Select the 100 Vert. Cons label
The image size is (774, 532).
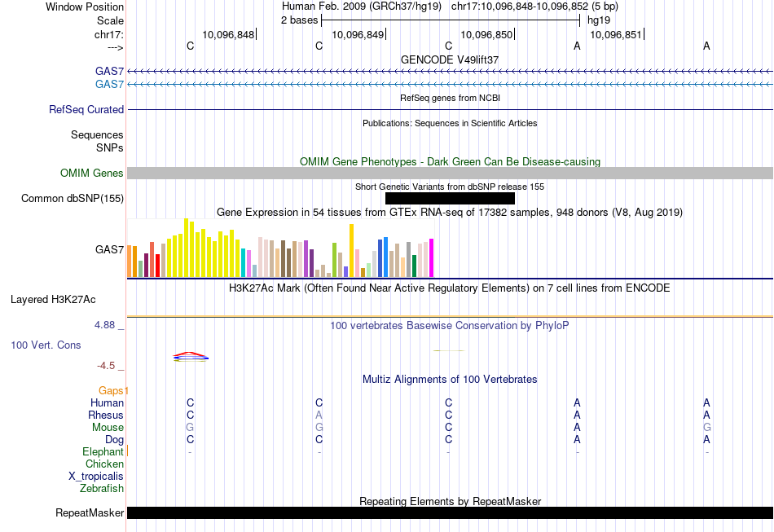[46, 345]
